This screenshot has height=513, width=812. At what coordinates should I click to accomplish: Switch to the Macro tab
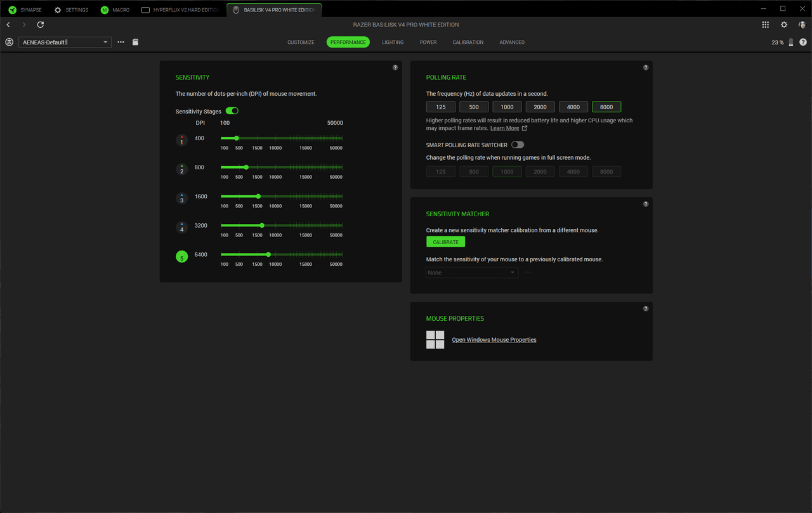coord(115,10)
